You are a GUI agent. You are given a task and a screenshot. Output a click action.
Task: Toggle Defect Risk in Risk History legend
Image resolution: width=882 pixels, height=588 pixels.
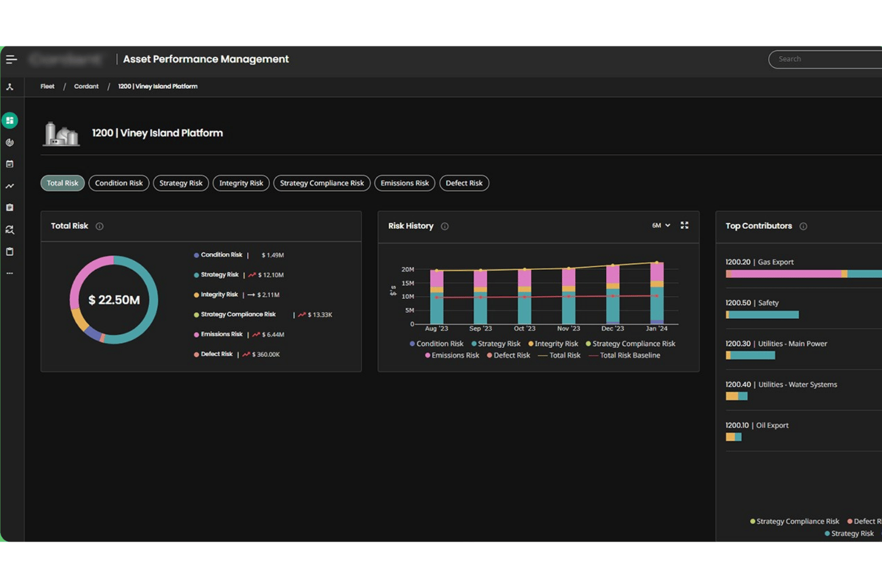point(508,356)
